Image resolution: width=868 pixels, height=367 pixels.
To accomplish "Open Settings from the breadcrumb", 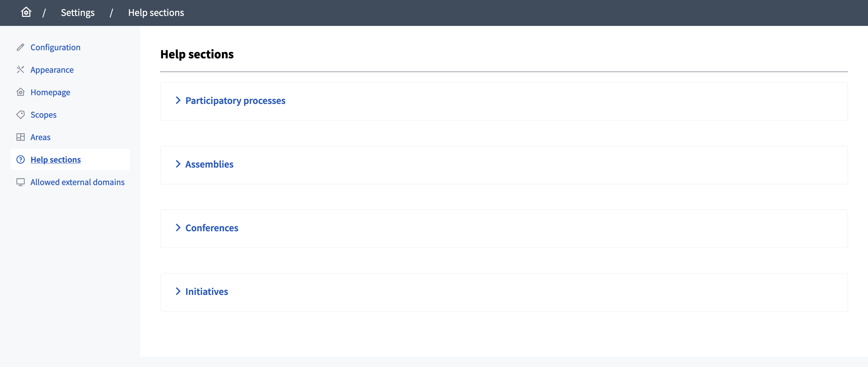I will point(78,12).
